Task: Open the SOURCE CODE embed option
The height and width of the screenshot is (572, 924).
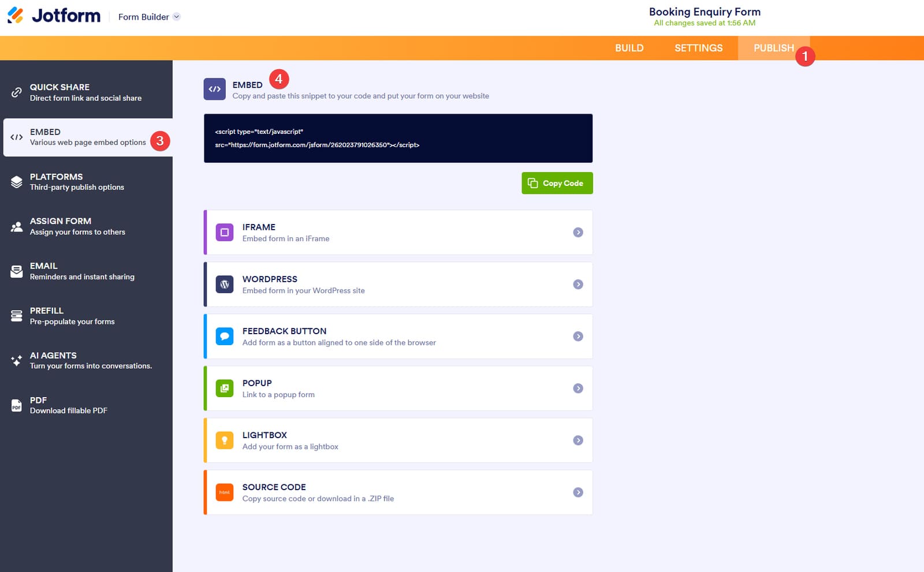Action: [x=398, y=492]
